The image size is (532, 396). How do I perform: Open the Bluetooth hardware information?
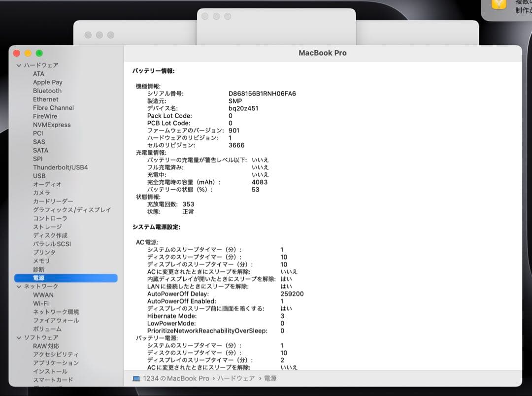click(x=47, y=91)
